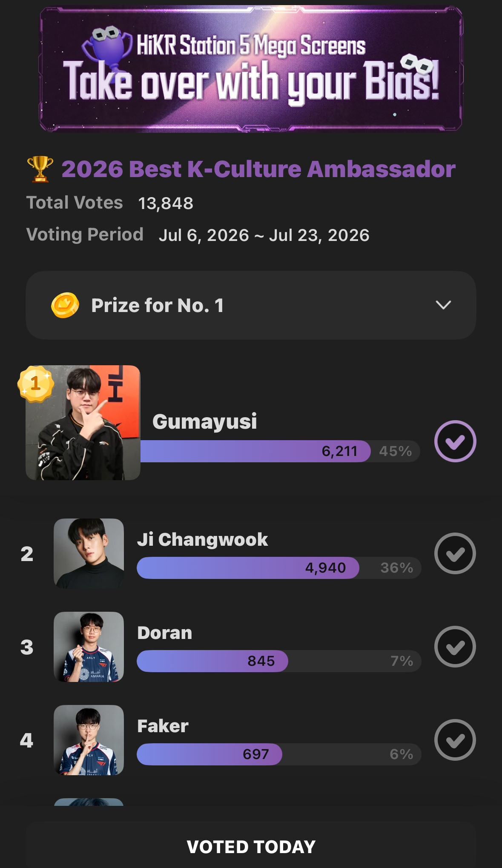Open the HiKR Station 5 Mega Screens banner
Screen dimensions: 502x868
[x=251, y=68]
